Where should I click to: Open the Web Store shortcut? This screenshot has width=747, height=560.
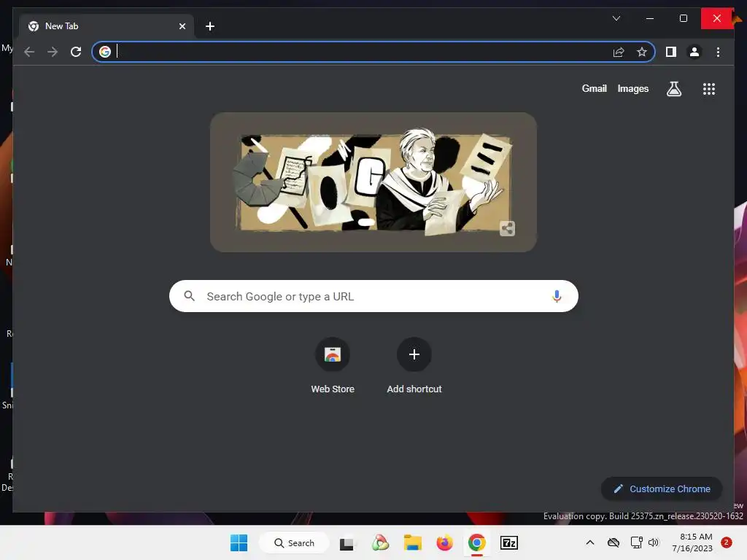tap(333, 366)
